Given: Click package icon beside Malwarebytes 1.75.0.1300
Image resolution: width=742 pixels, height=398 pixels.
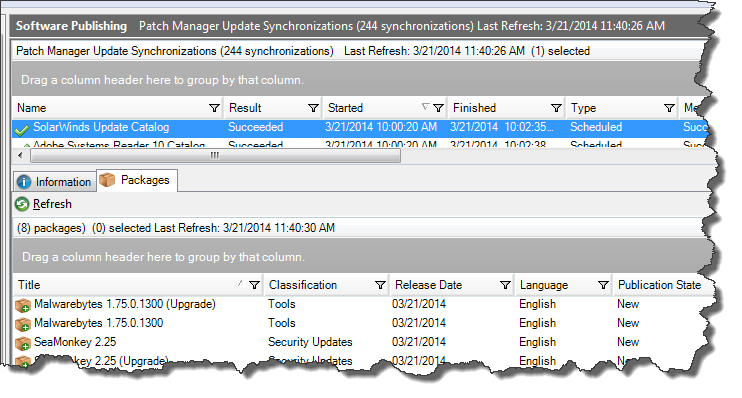Looking at the screenshot, I should click(x=23, y=324).
